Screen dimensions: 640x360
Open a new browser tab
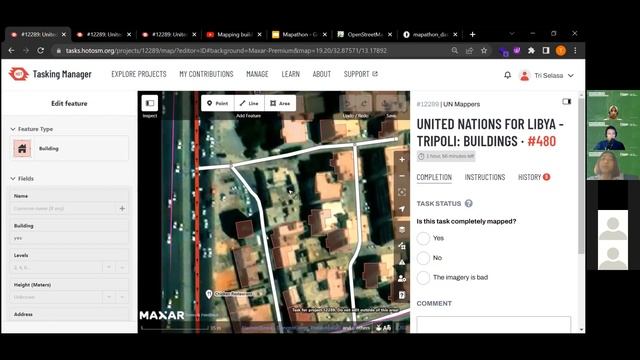(472, 35)
